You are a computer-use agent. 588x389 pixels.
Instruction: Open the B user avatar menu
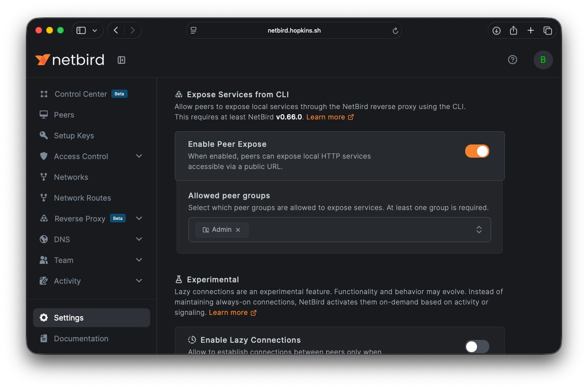tap(543, 59)
